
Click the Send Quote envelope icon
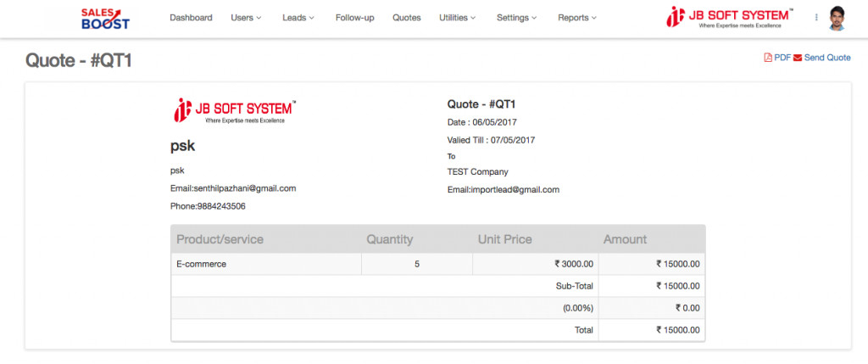coord(798,58)
